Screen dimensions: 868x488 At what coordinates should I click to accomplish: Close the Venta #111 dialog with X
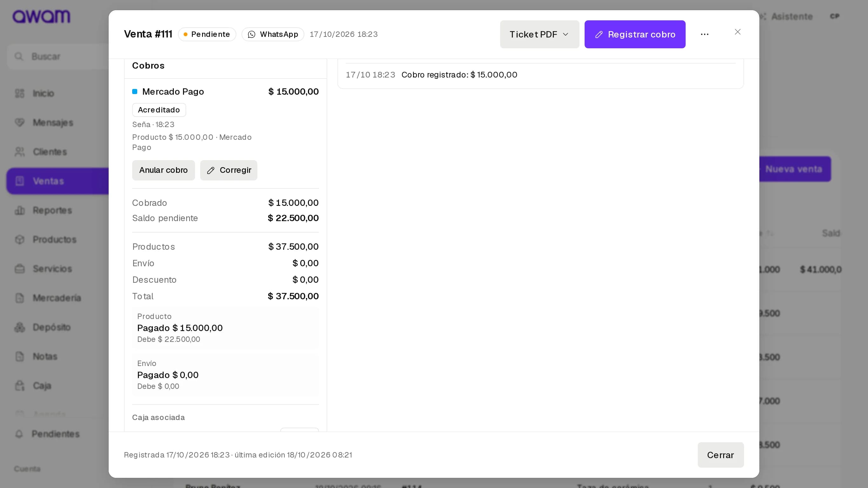pos(738,32)
